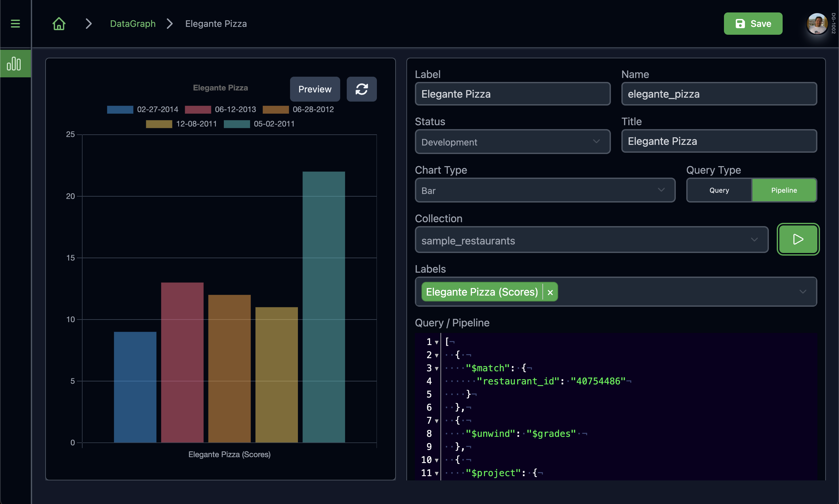Open the Status dropdown
The height and width of the screenshot is (504, 839).
512,142
